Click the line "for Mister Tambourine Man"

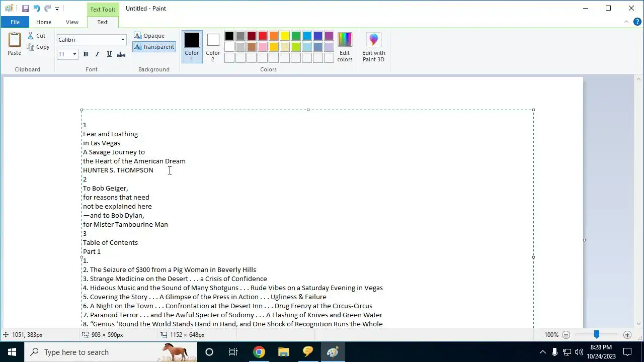pyautogui.click(x=125, y=225)
